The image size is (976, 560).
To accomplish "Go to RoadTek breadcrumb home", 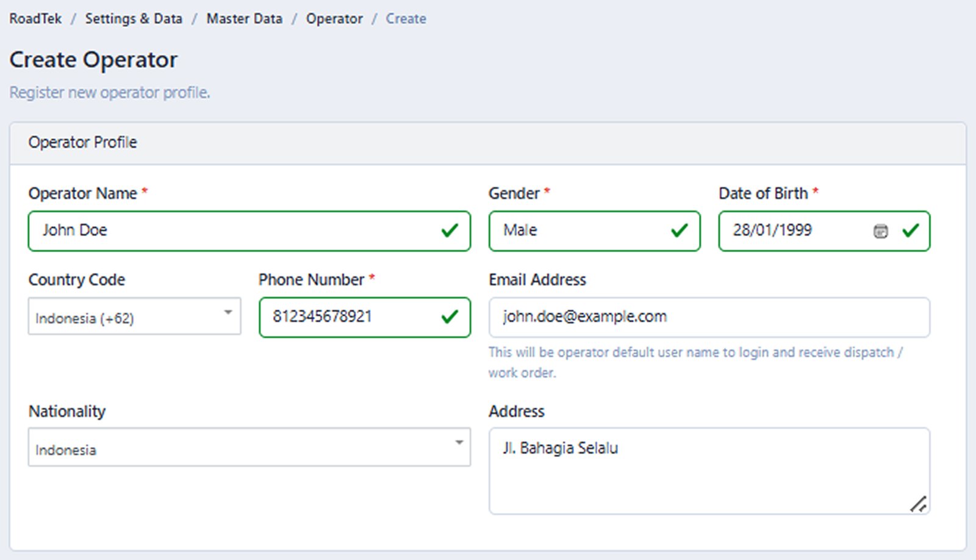I will (35, 19).
